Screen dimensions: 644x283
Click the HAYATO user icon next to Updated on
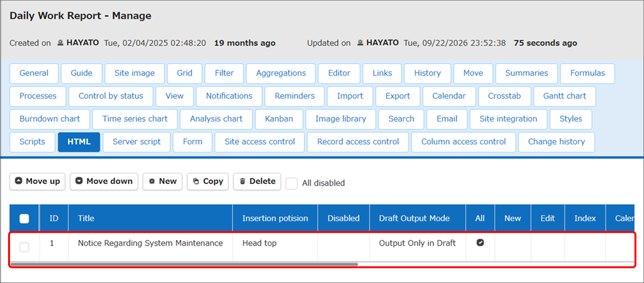point(360,43)
